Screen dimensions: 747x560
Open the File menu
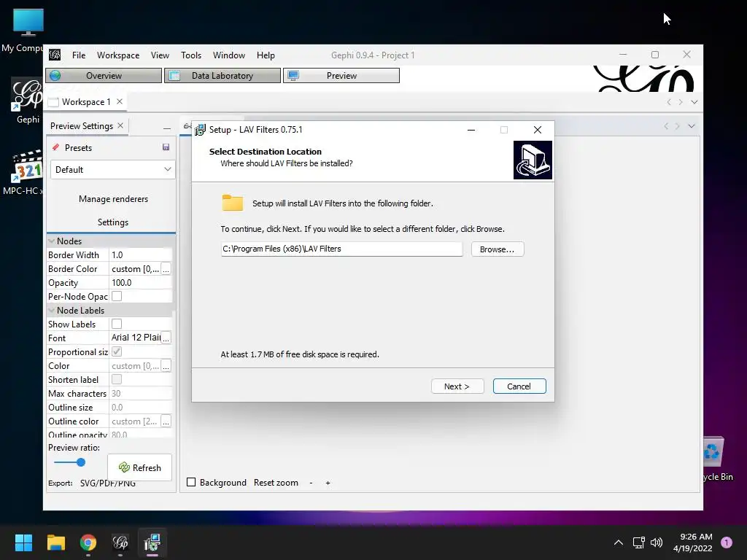click(x=79, y=55)
